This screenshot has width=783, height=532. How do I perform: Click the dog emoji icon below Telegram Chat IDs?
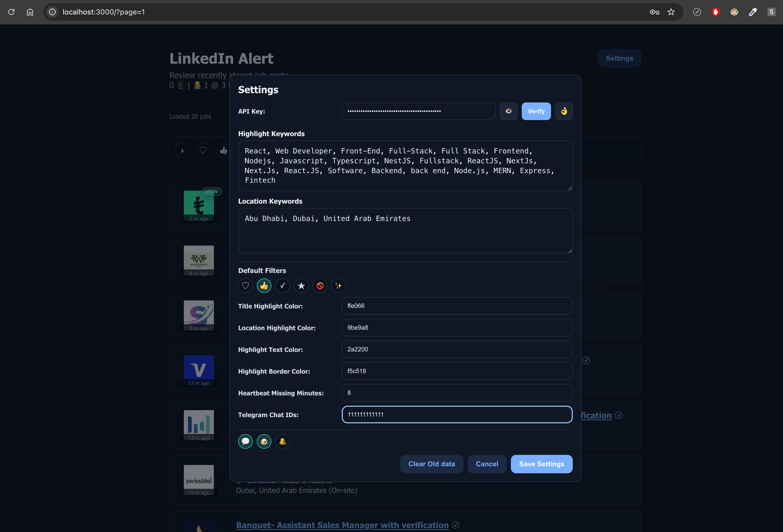(x=264, y=441)
